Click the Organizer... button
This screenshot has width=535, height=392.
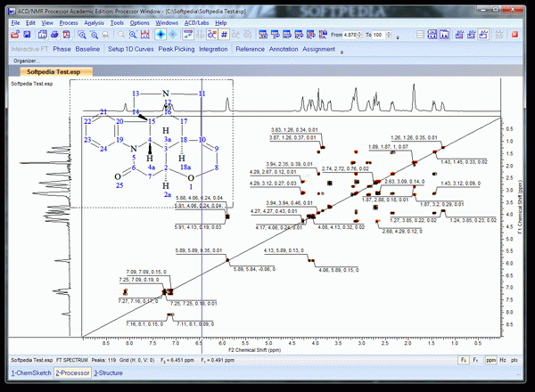tap(26, 61)
